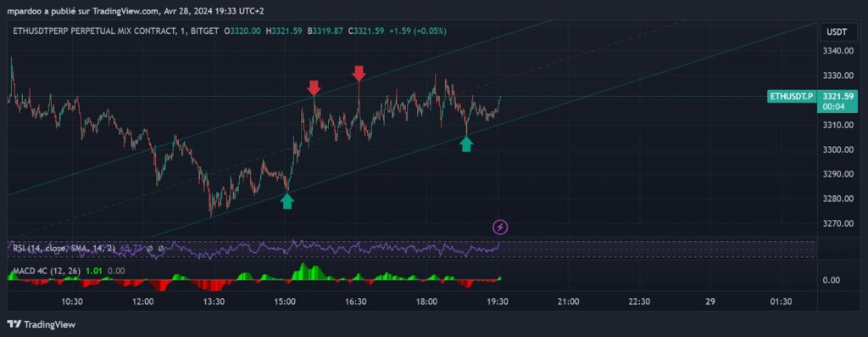Click the RSI indicator legend
The image size is (868, 337).
64,249
